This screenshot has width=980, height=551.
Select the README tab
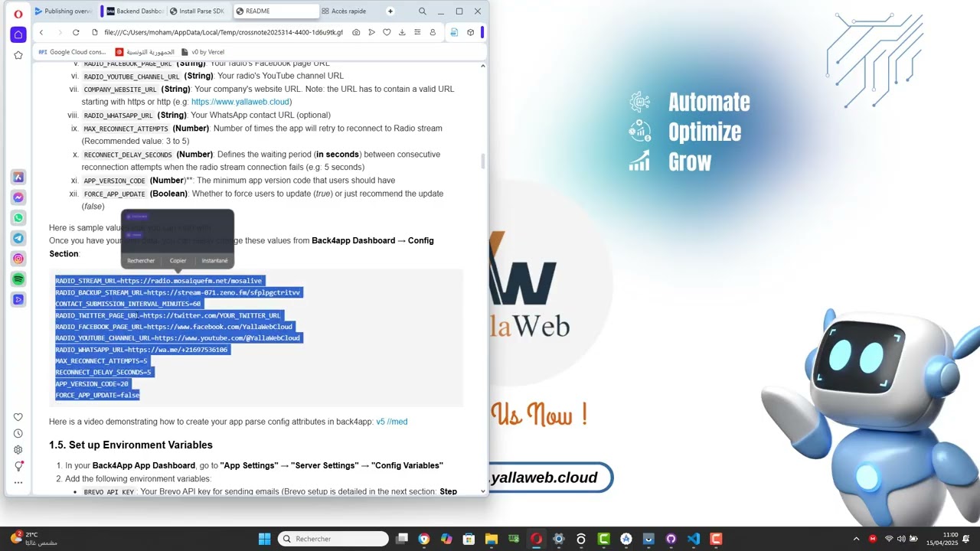[276, 11]
